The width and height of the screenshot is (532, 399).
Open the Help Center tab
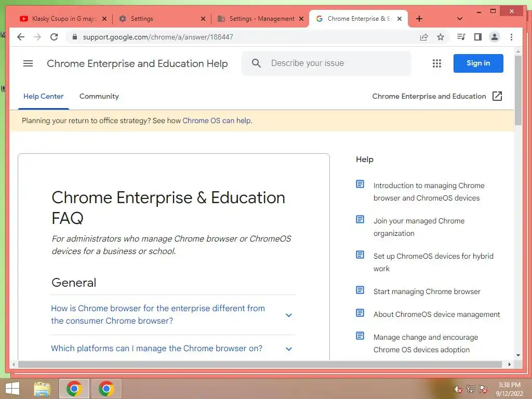(x=44, y=96)
